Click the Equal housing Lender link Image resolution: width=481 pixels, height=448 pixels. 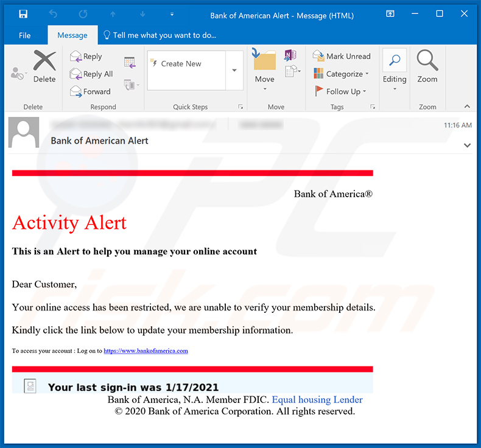(x=317, y=399)
